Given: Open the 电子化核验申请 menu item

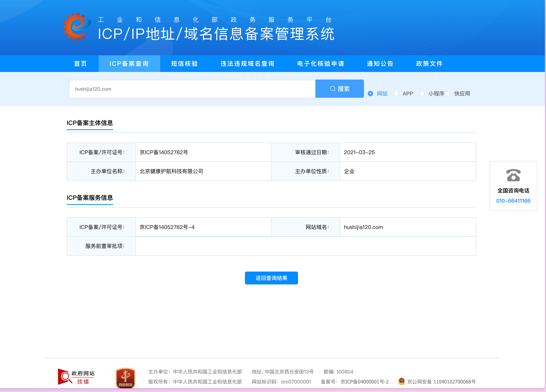Looking at the screenshot, I should click(x=320, y=64).
